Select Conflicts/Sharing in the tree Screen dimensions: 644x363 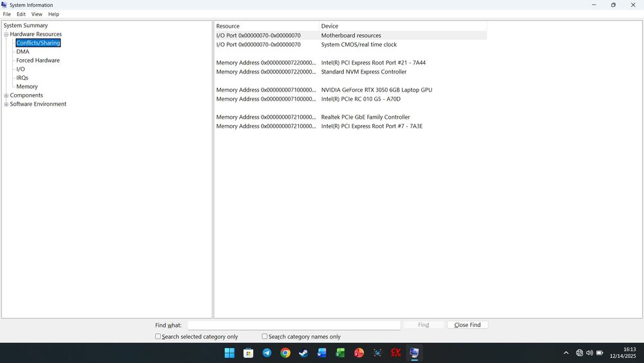tap(38, 43)
